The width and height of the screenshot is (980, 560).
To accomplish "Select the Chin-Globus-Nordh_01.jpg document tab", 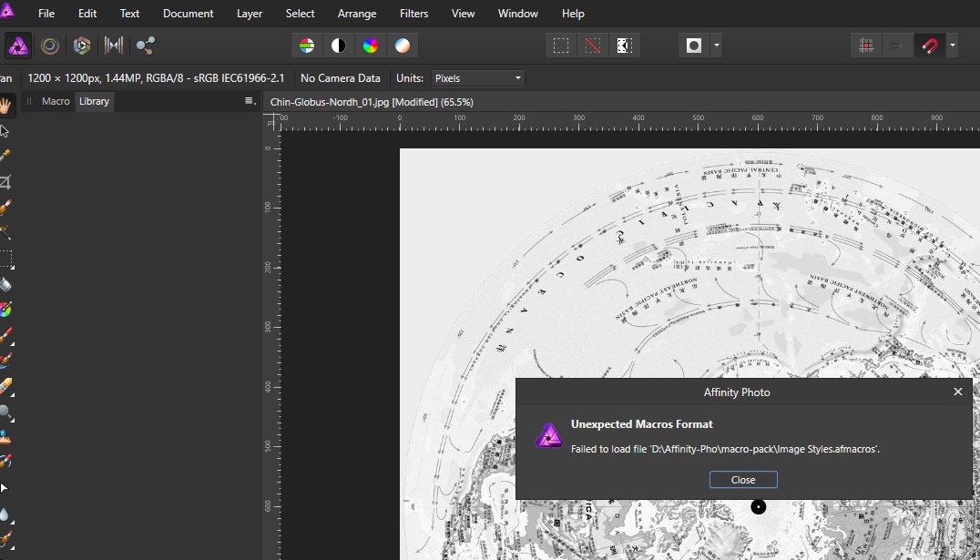I will click(x=372, y=102).
